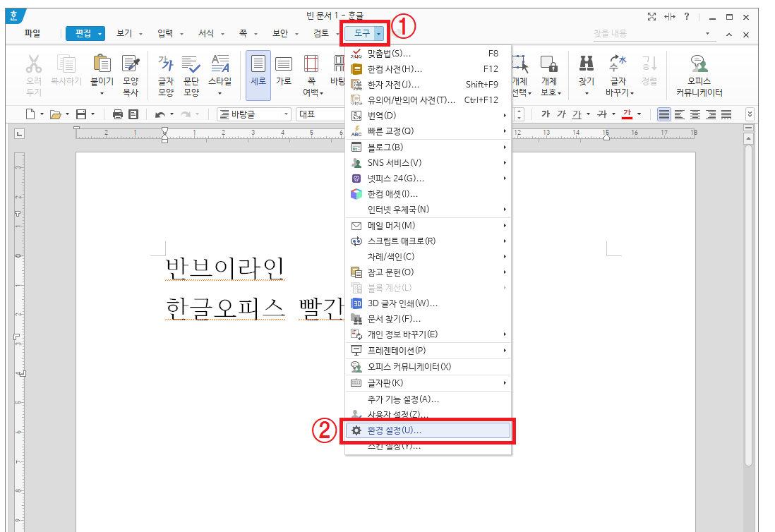Image resolution: width=775 pixels, height=532 pixels.
Task: Open the 보기 menu
Action: point(124,34)
